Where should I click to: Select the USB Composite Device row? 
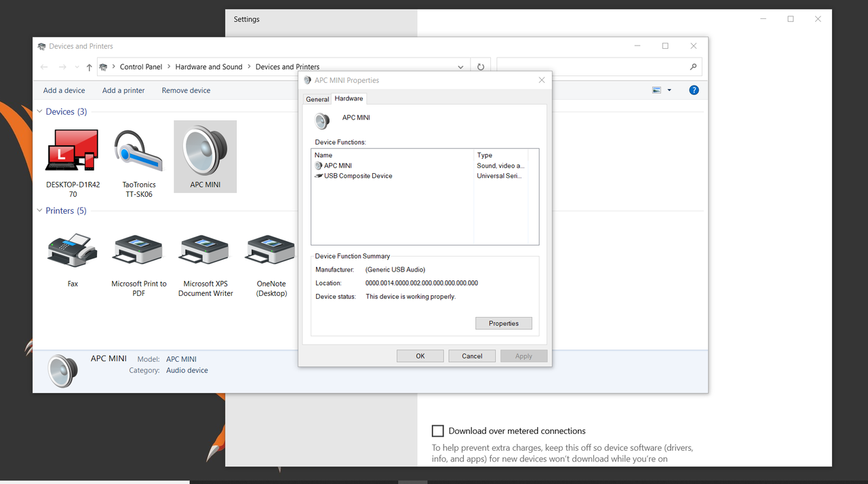click(x=425, y=176)
